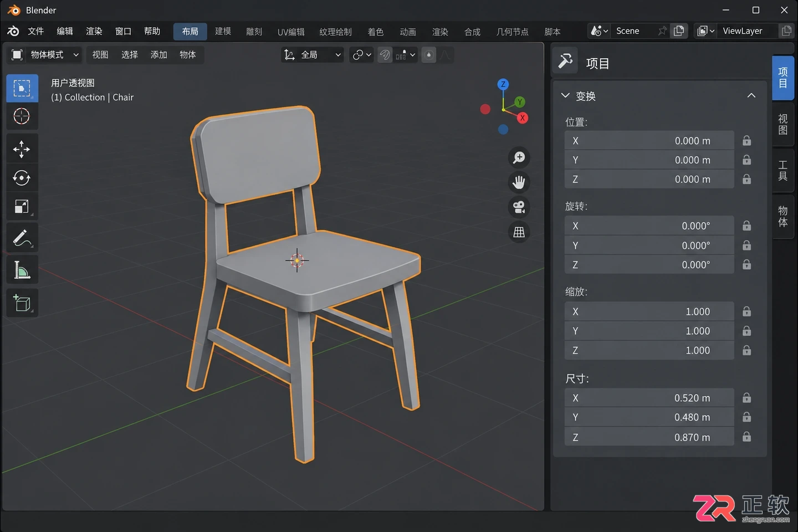Open the 选择 viewport menu
This screenshot has height=532, width=798.
[x=130, y=55]
